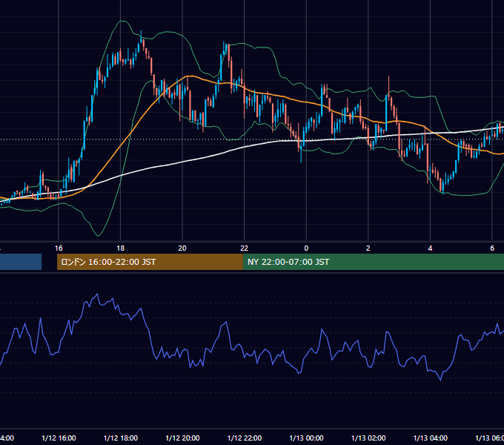Click the 1/12 16:00 time label
504x445 pixels.
click(59, 438)
